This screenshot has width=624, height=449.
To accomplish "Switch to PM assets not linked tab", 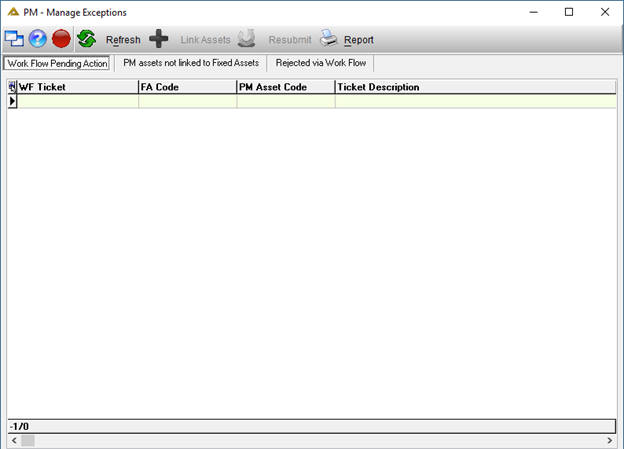I will coord(191,63).
